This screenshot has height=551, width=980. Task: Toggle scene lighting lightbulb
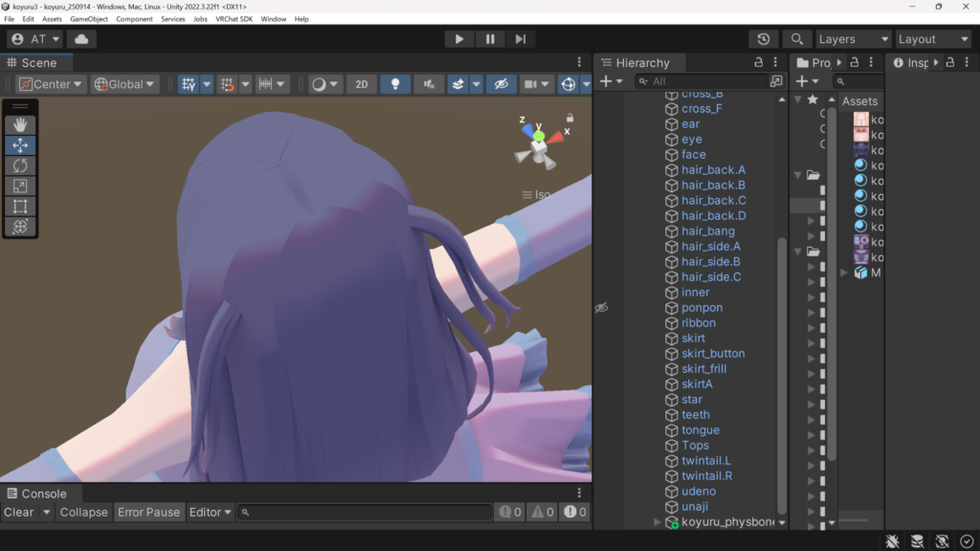click(x=394, y=84)
